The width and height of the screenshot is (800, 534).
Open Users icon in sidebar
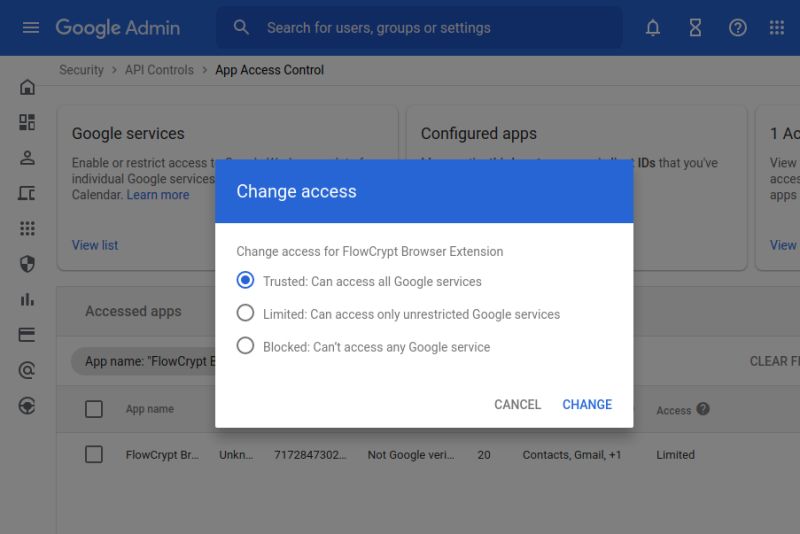(27, 158)
